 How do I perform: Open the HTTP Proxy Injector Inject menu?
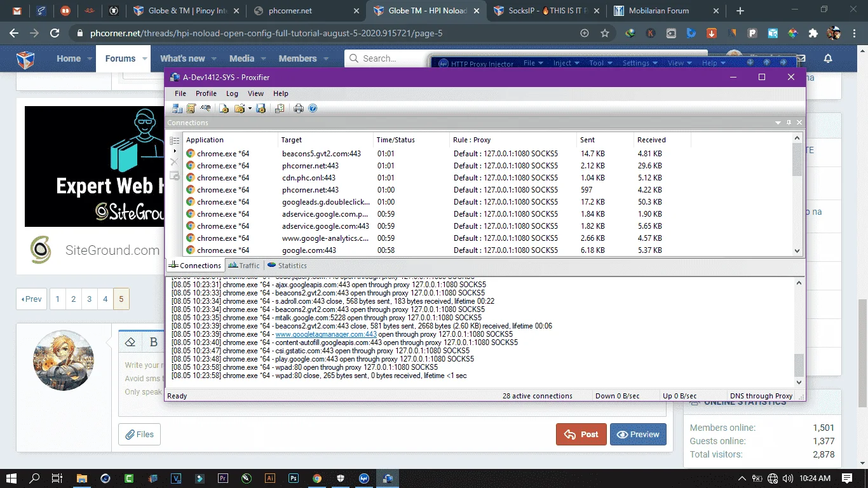coord(566,63)
